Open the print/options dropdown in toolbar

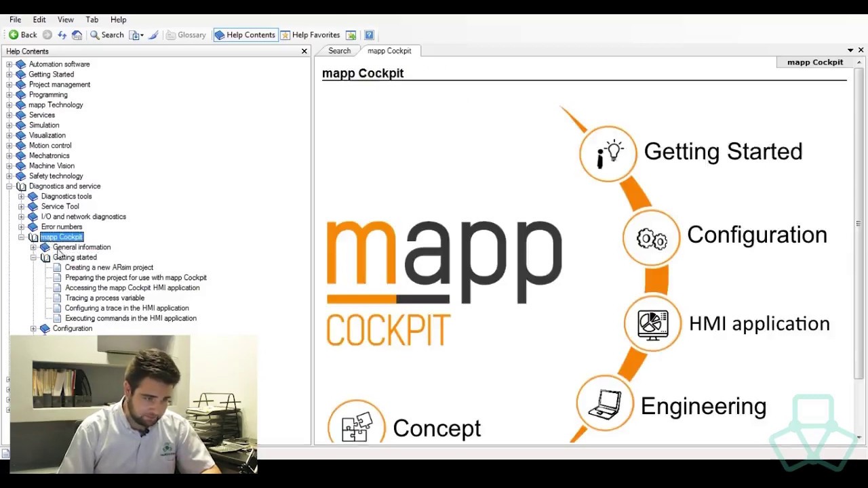pyautogui.click(x=137, y=35)
